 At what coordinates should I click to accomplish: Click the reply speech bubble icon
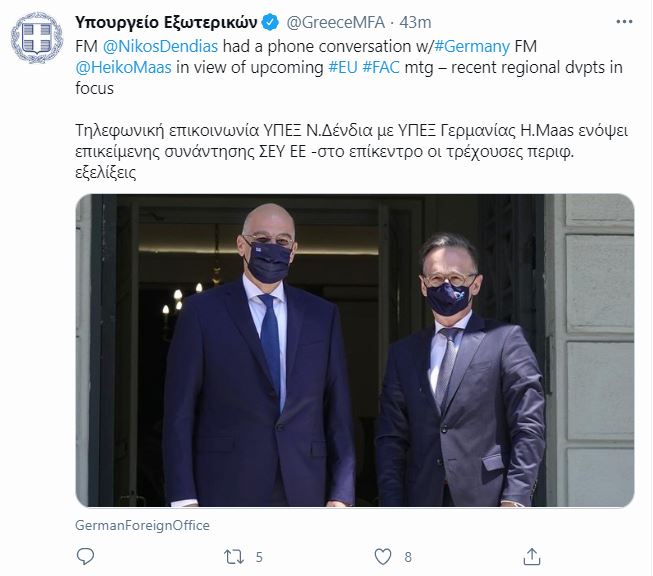[x=85, y=556]
